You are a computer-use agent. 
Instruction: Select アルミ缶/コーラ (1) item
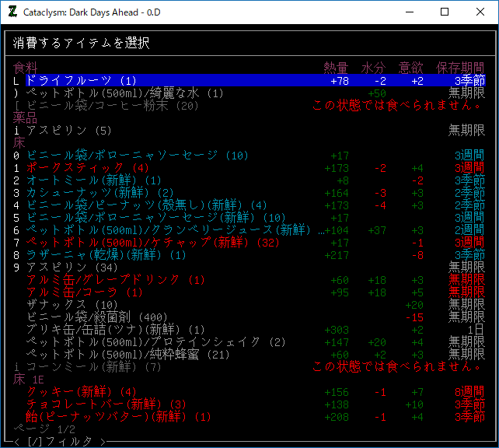tap(85, 292)
